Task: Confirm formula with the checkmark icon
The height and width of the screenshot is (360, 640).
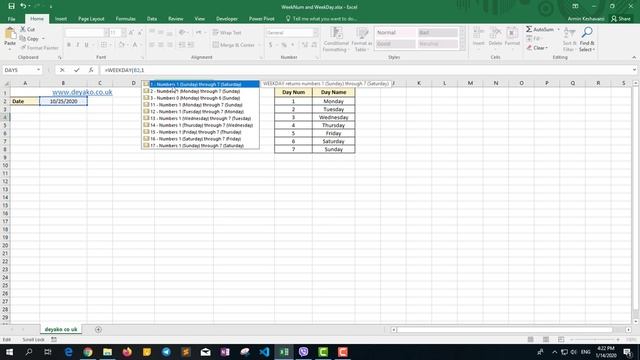Action: (x=76, y=70)
